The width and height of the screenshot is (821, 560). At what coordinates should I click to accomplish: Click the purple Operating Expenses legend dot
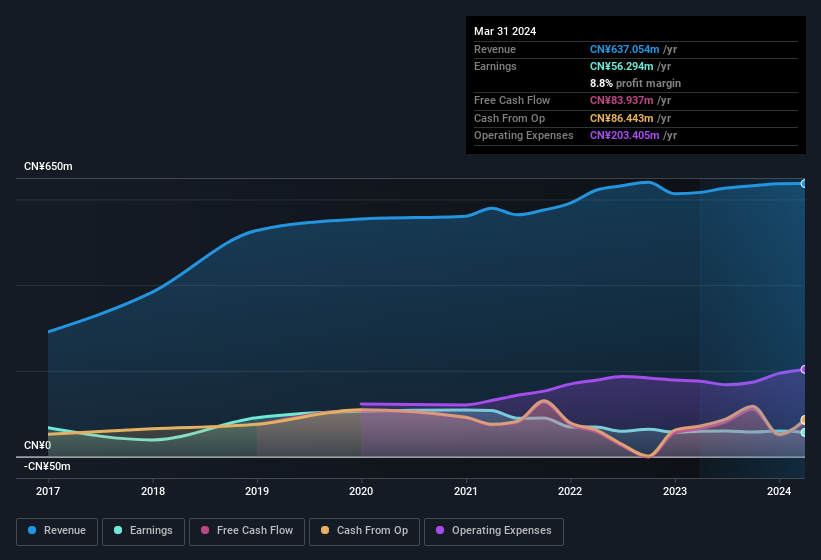click(440, 530)
